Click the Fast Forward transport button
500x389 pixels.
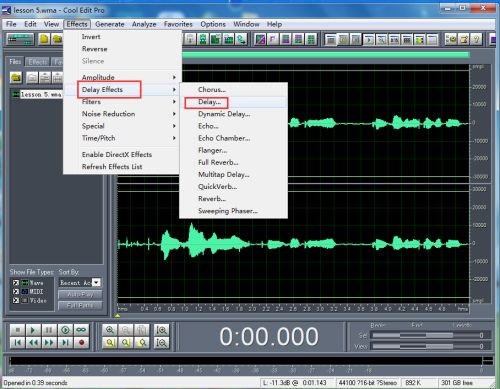[x=49, y=343]
